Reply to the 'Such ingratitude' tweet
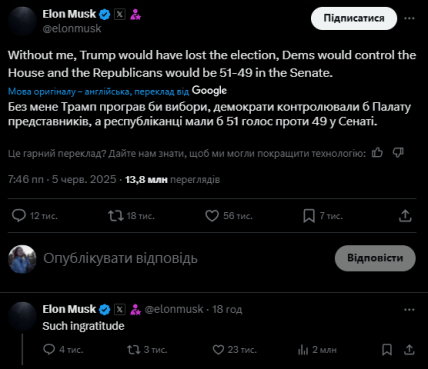Screen dimensions: 428x369 49,350
